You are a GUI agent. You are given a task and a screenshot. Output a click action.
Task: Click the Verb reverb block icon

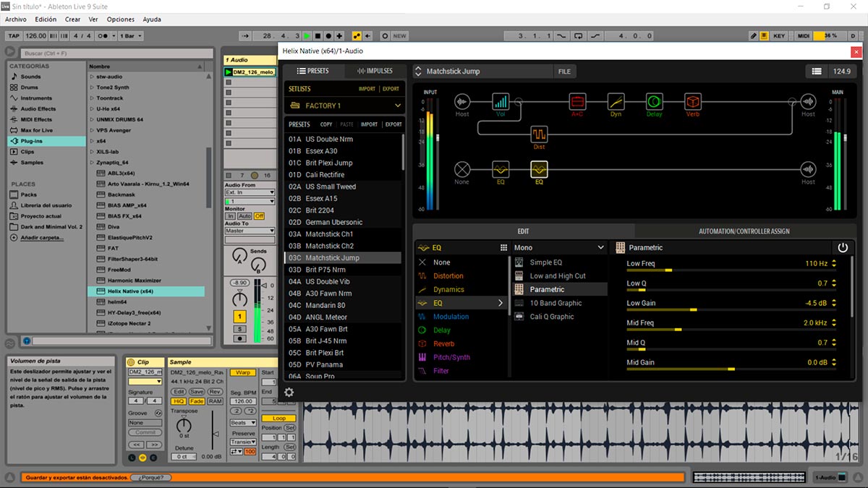pyautogui.click(x=693, y=101)
